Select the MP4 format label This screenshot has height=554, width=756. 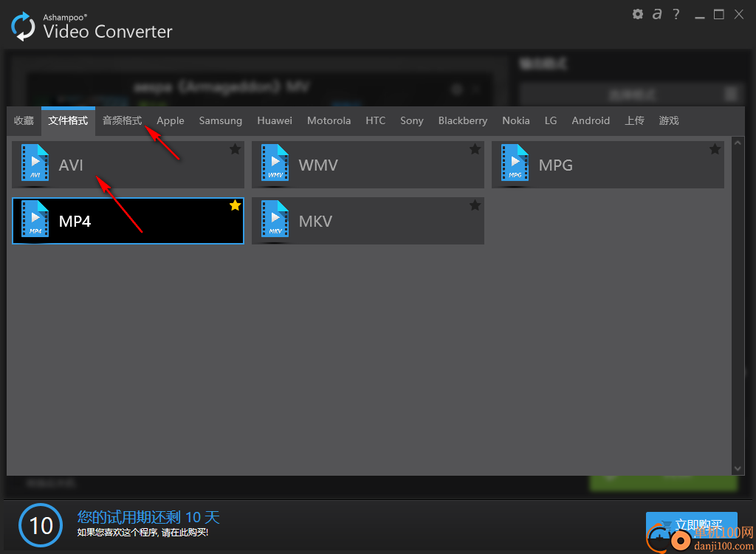point(75,221)
